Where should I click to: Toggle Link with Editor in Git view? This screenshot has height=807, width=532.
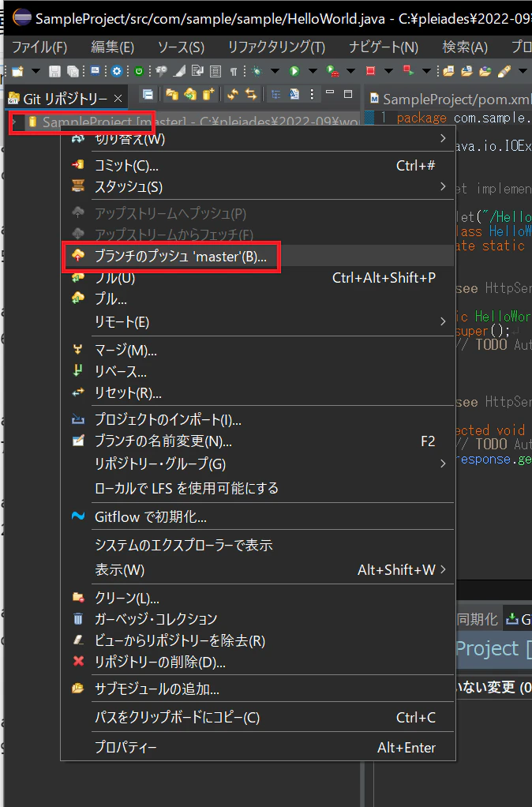click(x=251, y=94)
